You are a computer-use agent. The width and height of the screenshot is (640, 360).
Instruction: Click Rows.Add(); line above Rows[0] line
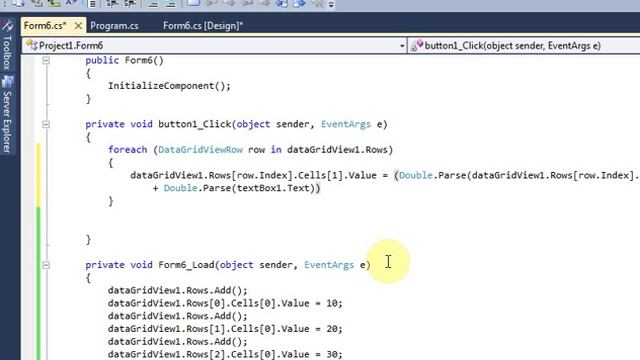178,291
